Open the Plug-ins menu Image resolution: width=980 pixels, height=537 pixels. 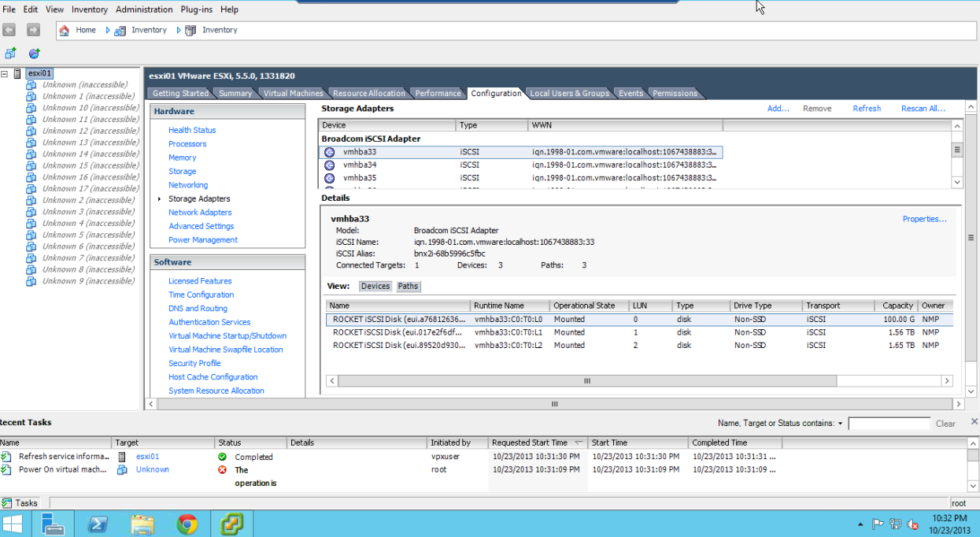point(196,9)
